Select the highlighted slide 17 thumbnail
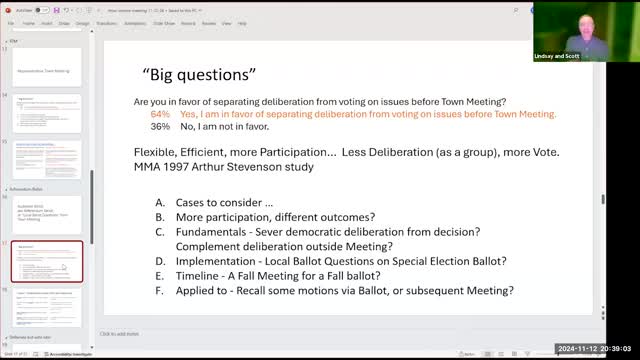 click(x=47, y=261)
